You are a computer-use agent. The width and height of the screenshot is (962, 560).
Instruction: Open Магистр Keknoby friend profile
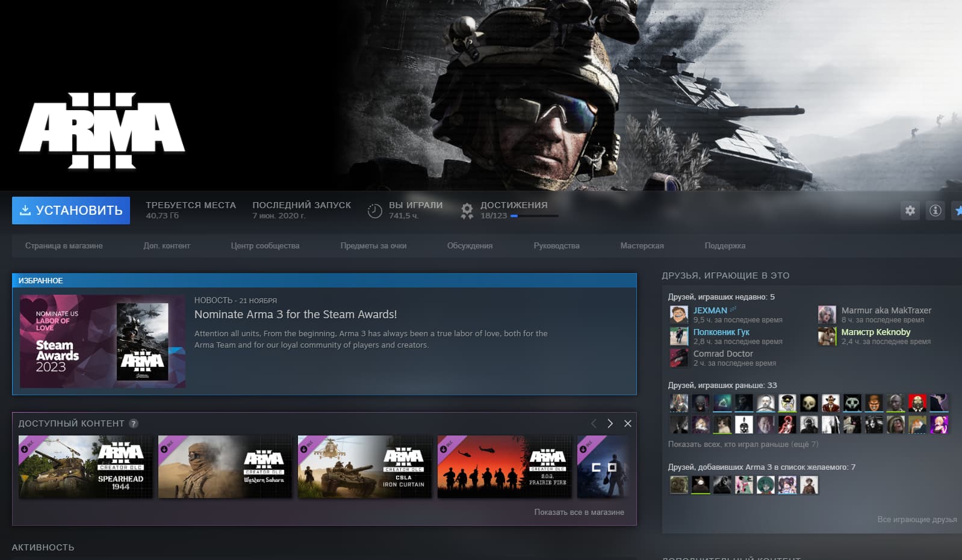tap(876, 332)
